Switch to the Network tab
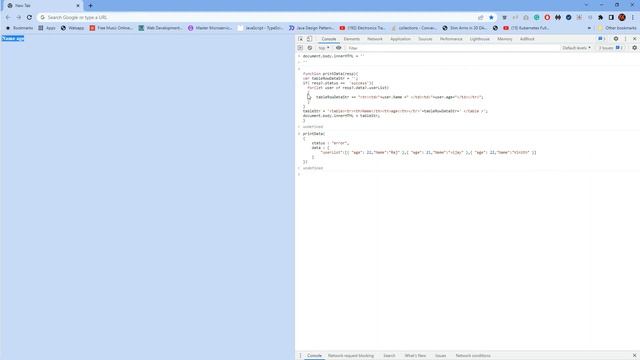The image size is (640, 360). [x=375, y=39]
